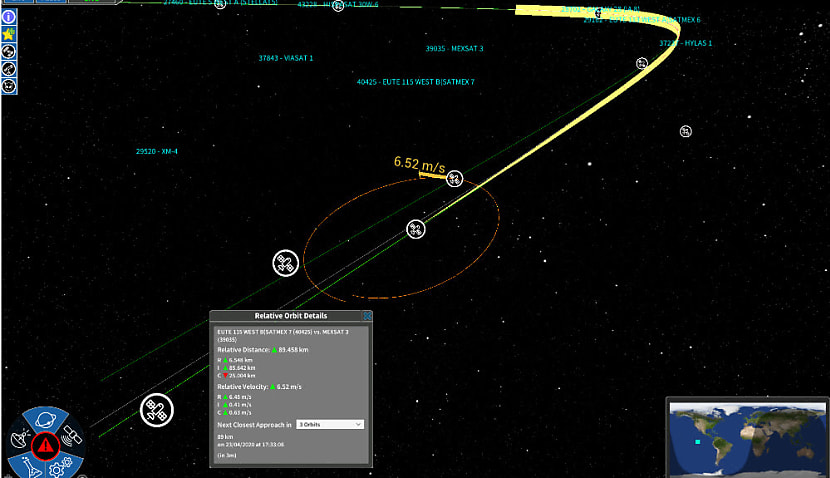The width and height of the screenshot is (830, 478).
Task: Open the planet segment of radial menu
Action: pyautogui.click(x=46, y=420)
